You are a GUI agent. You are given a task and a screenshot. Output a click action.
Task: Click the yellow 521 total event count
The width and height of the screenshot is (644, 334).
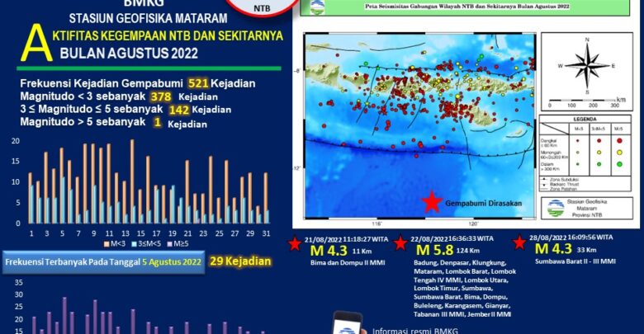(198, 83)
